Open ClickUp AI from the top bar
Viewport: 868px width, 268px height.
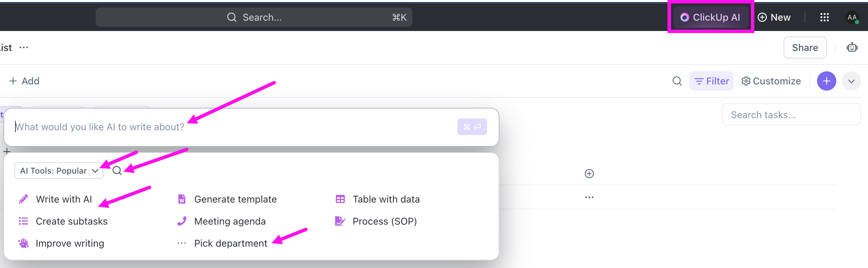coord(711,17)
